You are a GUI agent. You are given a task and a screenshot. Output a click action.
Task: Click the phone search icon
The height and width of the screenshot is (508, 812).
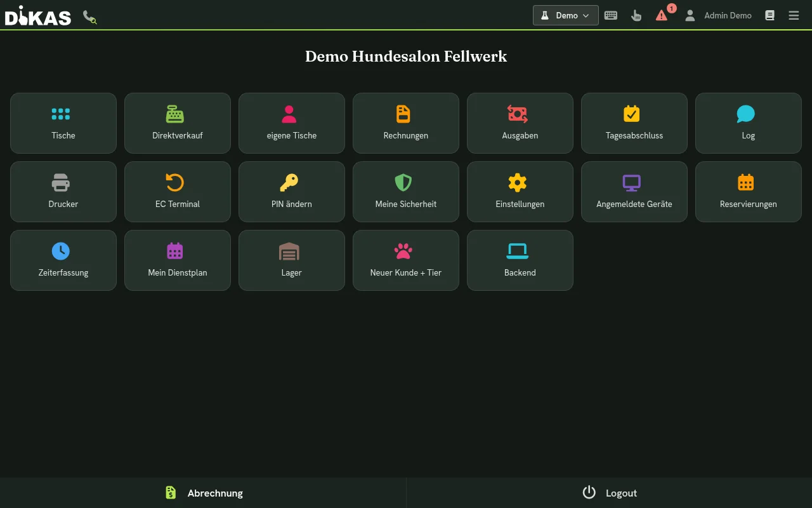(x=90, y=17)
